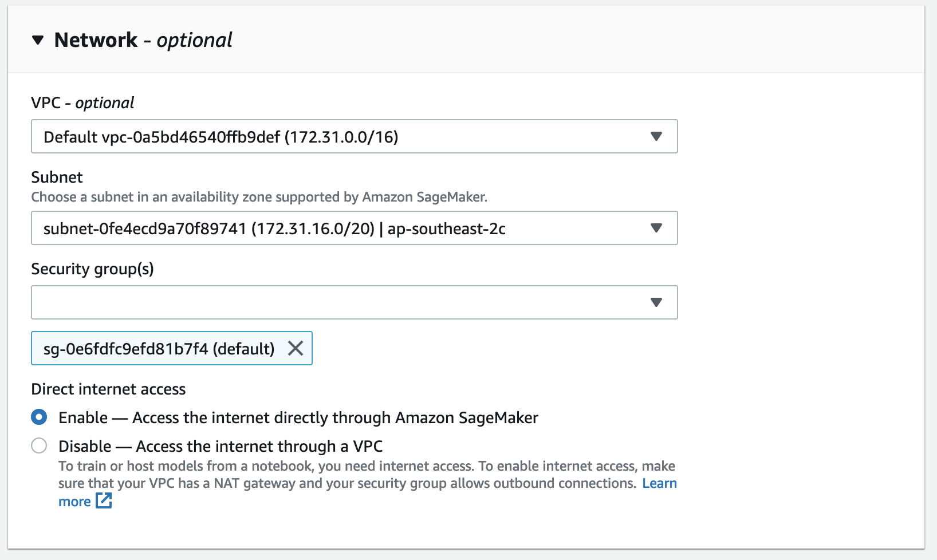Click the Subnet field label
This screenshot has width=937, height=560.
coord(57,178)
